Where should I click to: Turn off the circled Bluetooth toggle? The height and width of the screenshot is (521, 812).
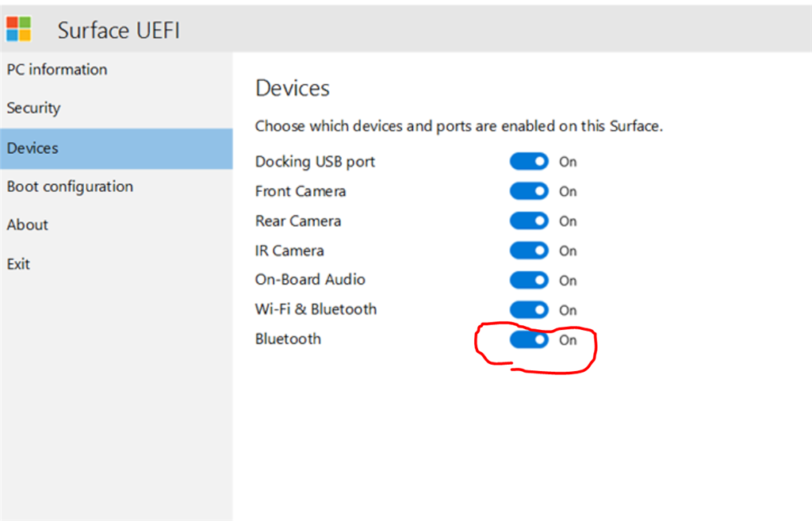pos(529,339)
